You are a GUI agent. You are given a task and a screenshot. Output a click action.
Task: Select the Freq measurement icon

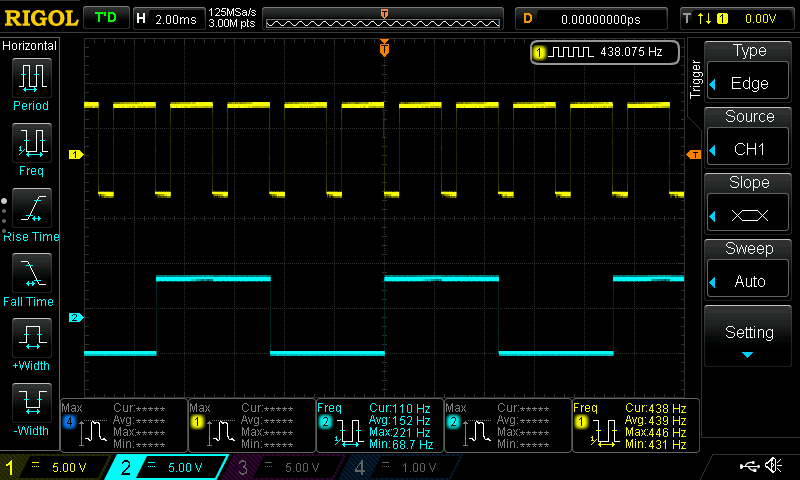pos(31,144)
